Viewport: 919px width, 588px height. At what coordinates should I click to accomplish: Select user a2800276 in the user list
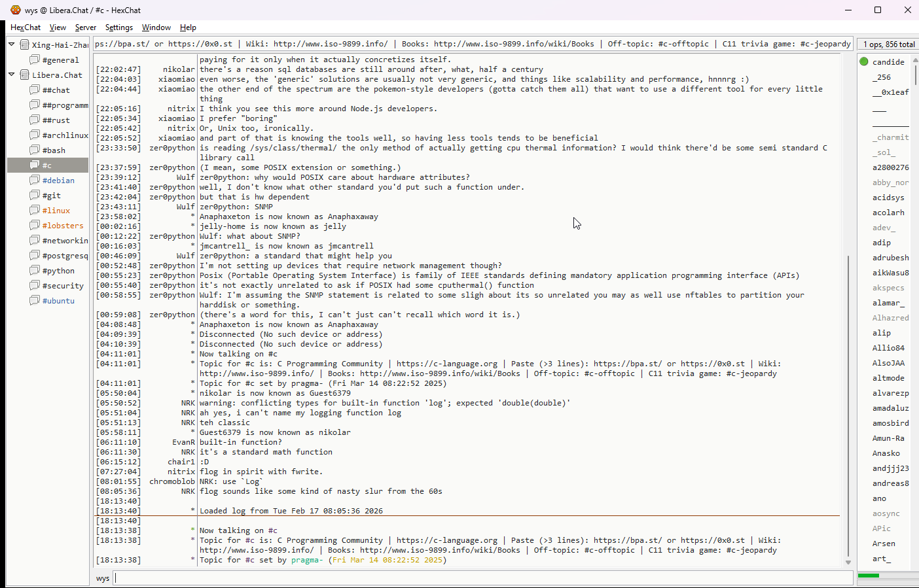tap(890, 167)
